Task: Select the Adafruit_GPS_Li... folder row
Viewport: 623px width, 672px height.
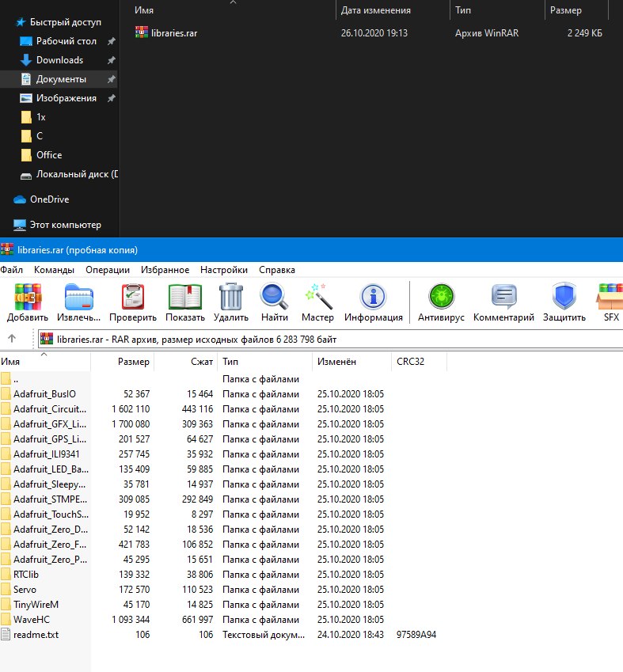Action: [223, 439]
